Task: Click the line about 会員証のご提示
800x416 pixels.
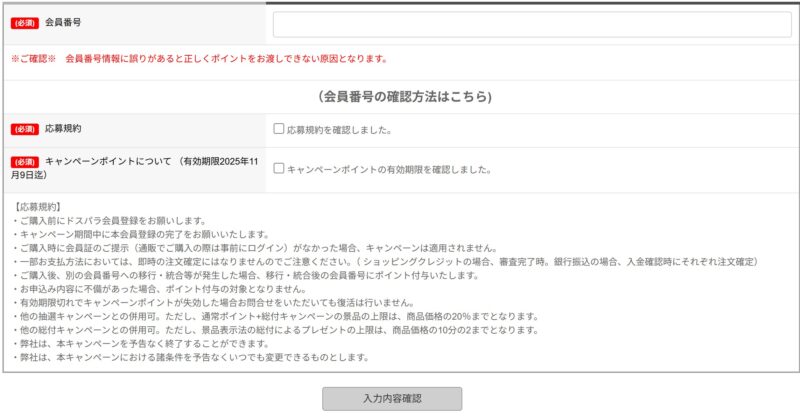Action: (255, 249)
